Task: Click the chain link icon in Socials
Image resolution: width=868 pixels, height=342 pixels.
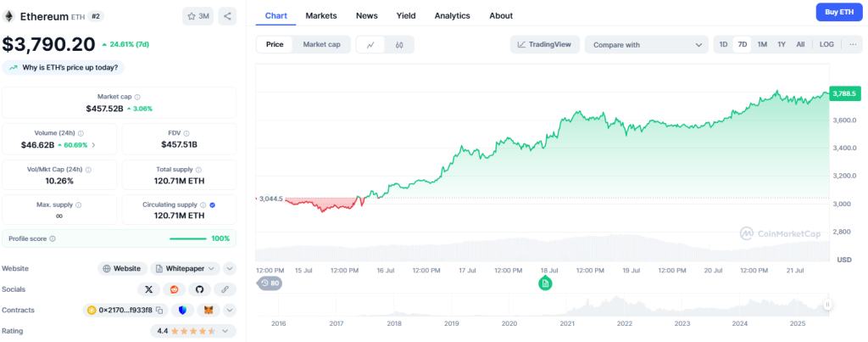Action: click(x=225, y=289)
